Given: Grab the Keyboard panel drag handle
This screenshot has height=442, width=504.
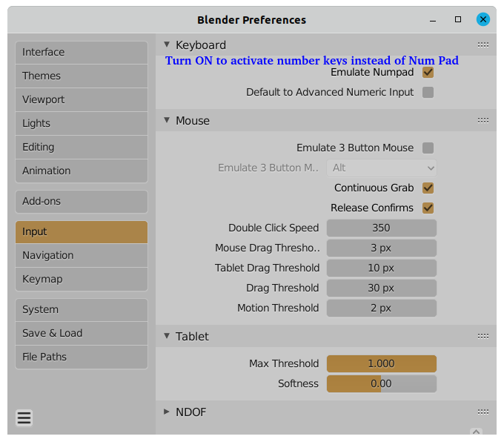Looking at the screenshot, I should point(483,44).
